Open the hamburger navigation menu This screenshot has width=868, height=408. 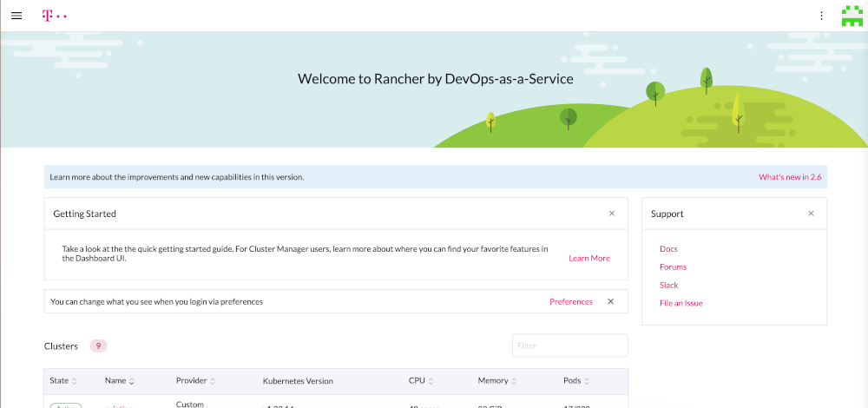click(16, 16)
